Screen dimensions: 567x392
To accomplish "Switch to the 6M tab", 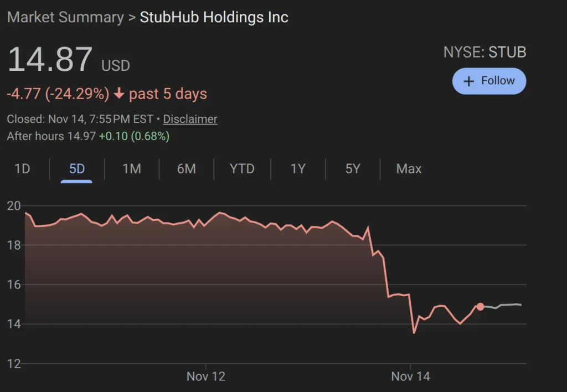I will pyautogui.click(x=187, y=169).
